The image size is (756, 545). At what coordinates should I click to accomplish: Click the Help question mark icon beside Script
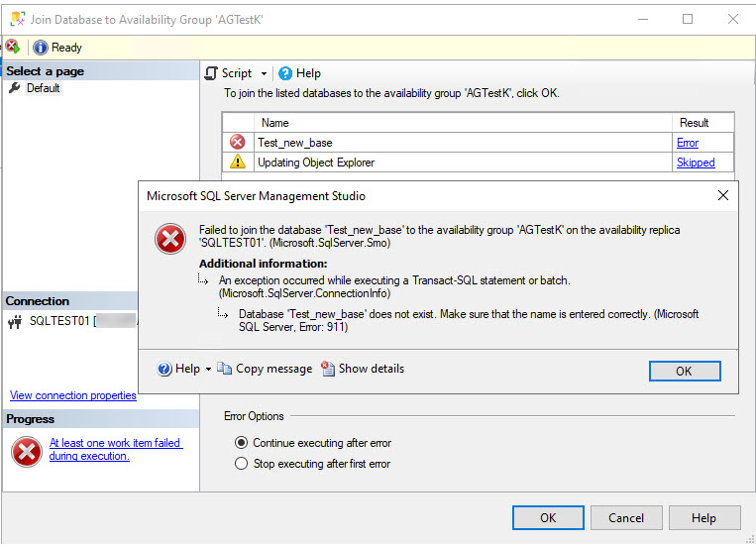pyautogui.click(x=285, y=73)
